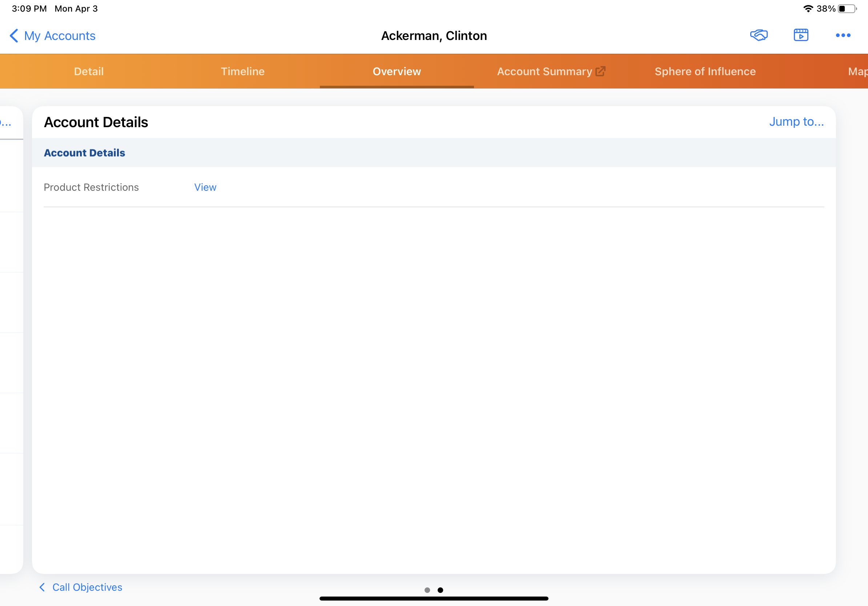Tap the truncated link on left card
This screenshot has height=606, width=868.
(5, 122)
